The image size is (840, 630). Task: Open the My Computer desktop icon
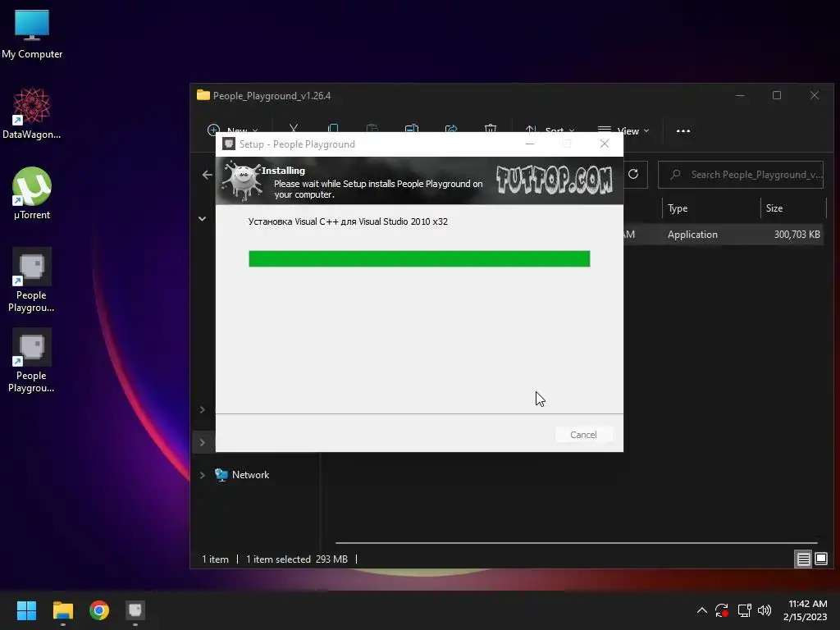[32, 33]
